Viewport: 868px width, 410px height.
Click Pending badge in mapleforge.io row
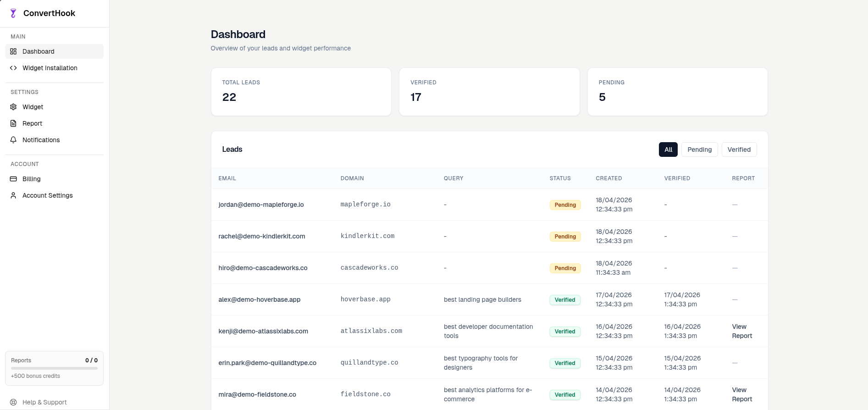(x=565, y=205)
